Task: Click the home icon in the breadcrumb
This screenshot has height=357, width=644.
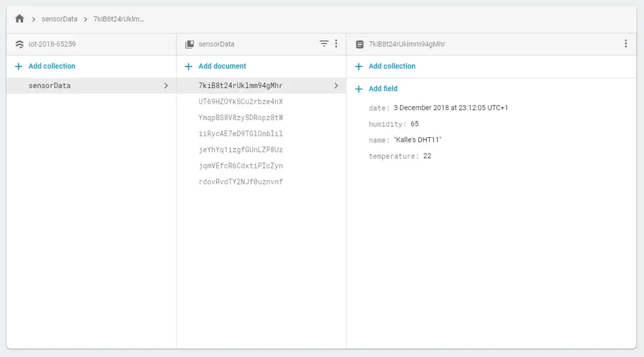Action: [19, 18]
